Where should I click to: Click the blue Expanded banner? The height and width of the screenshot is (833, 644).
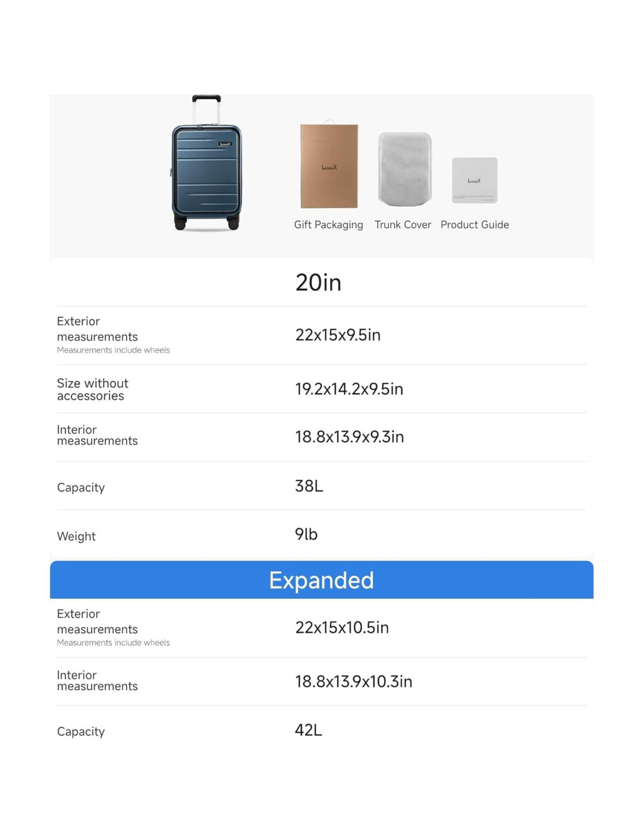pos(321,580)
